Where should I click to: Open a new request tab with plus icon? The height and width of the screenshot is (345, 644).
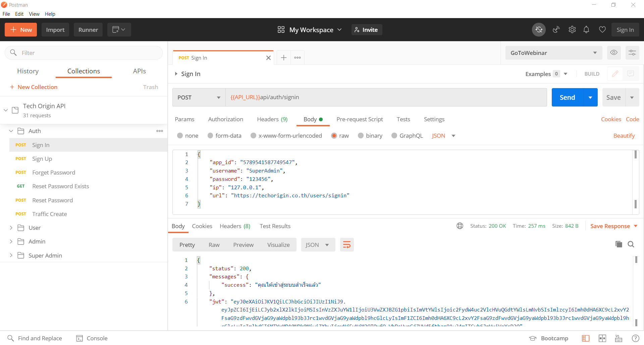[283, 58]
